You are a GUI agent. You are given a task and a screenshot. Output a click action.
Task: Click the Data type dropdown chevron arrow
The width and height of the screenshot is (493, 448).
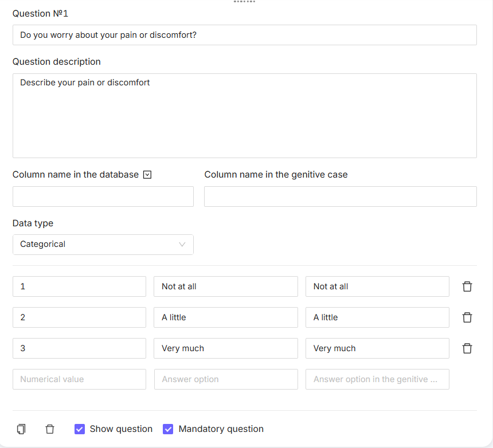click(182, 245)
